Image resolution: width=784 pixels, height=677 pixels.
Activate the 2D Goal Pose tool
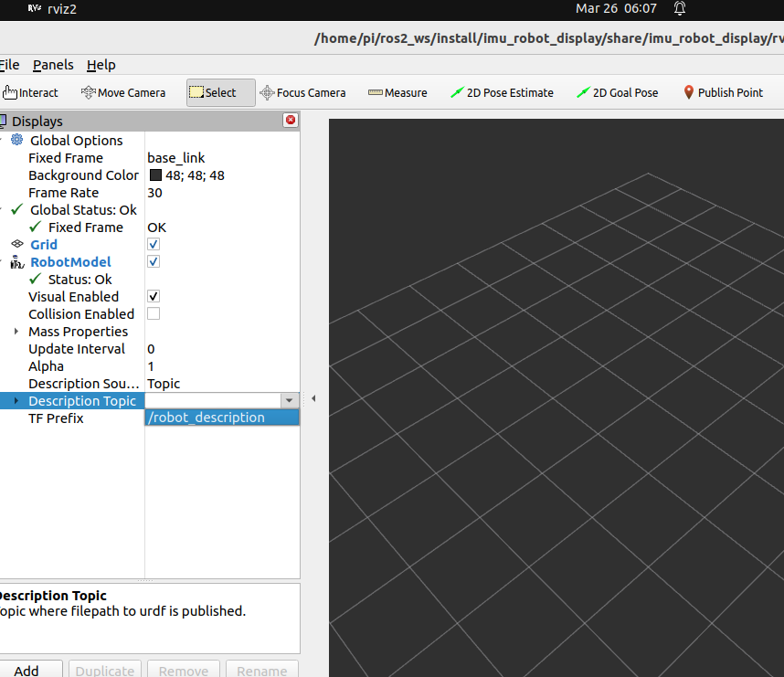pyautogui.click(x=617, y=93)
